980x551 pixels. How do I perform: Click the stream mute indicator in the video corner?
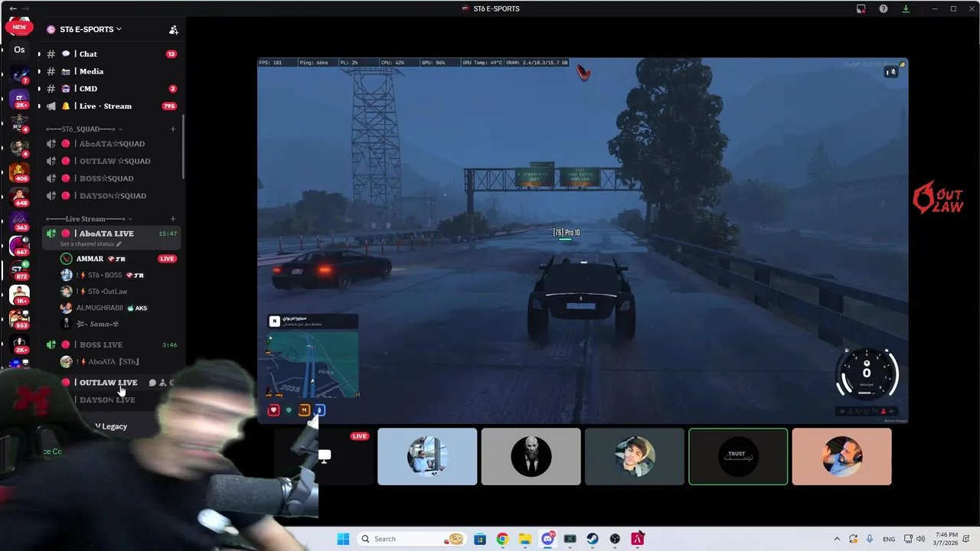[x=891, y=72]
